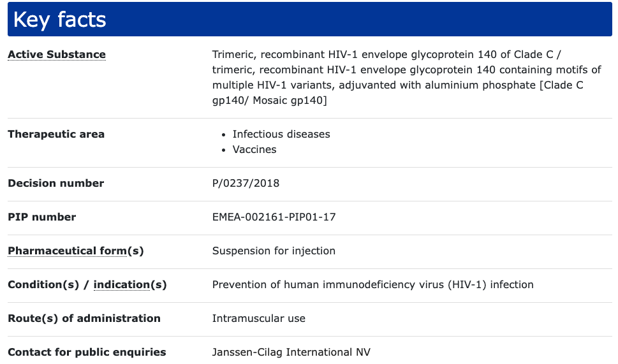The width and height of the screenshot is (618, 364).
Task: Click the 'Pharmaceutical form' underlined term
Action: 67,251
